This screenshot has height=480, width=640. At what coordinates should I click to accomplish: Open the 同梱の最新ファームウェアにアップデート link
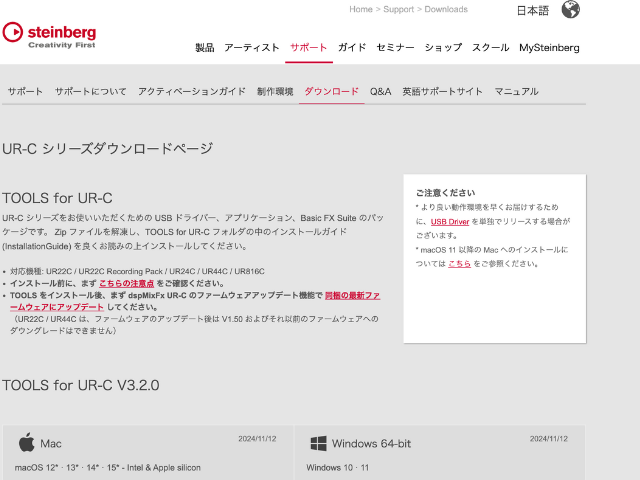click(x=195, y=301)
